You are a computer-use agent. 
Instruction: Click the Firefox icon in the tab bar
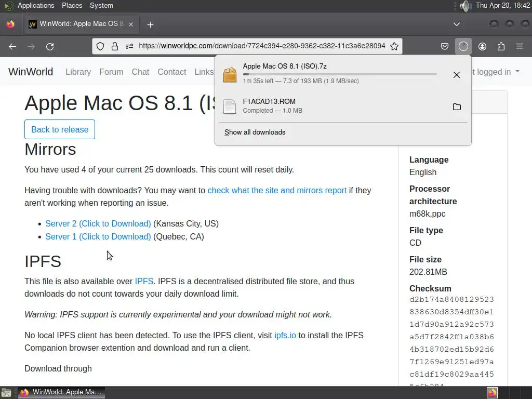pos(10,24)
